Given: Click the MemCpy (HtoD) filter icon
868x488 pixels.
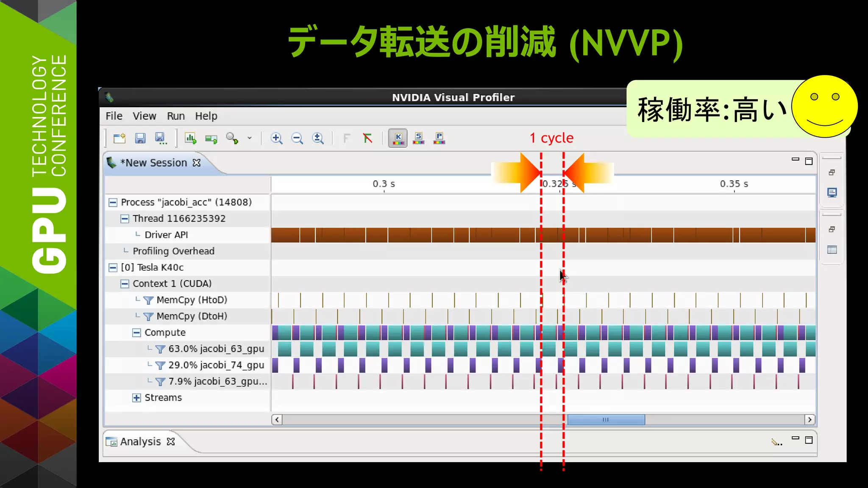Looking at the screenshot, I should (148, 300).
